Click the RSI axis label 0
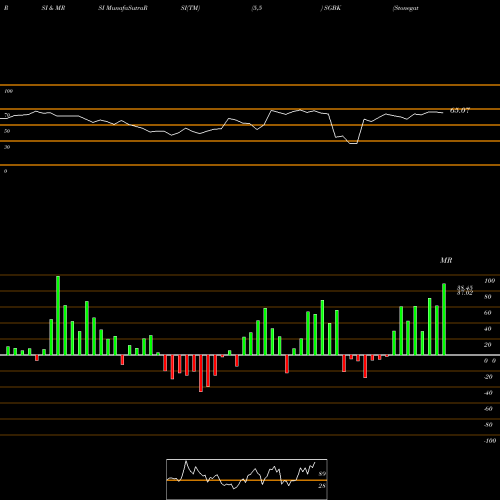 (5, 171)
